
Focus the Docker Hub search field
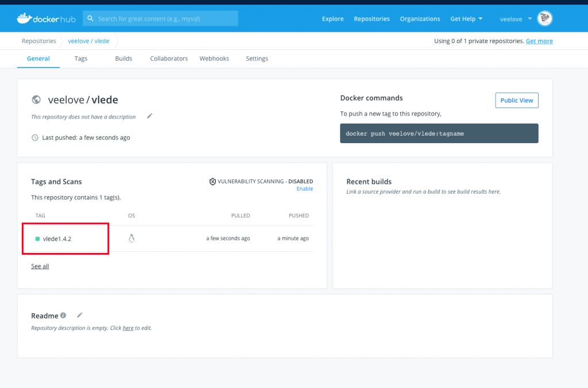[x=161, y=18]
